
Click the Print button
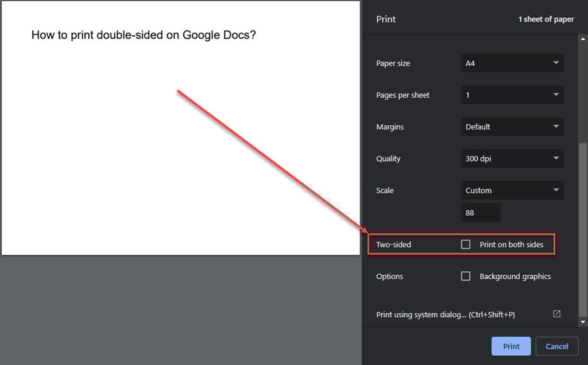click(510, 346)
